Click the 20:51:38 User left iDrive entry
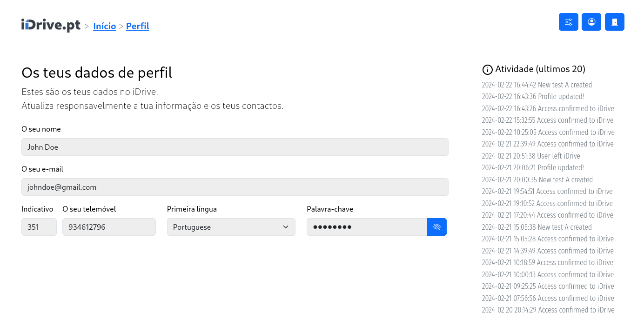This screenshot has width=644, height=326. 531,156
